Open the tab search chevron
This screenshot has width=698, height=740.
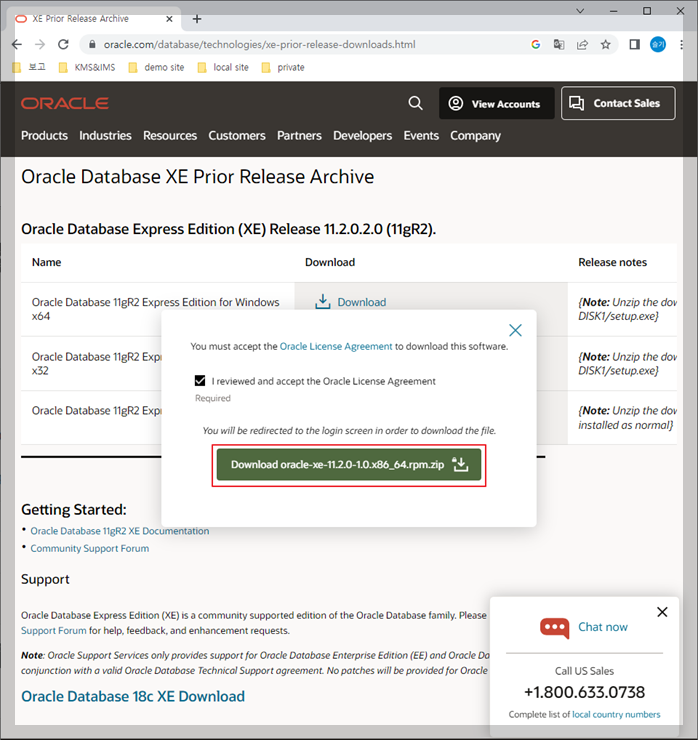pos(580,11)
